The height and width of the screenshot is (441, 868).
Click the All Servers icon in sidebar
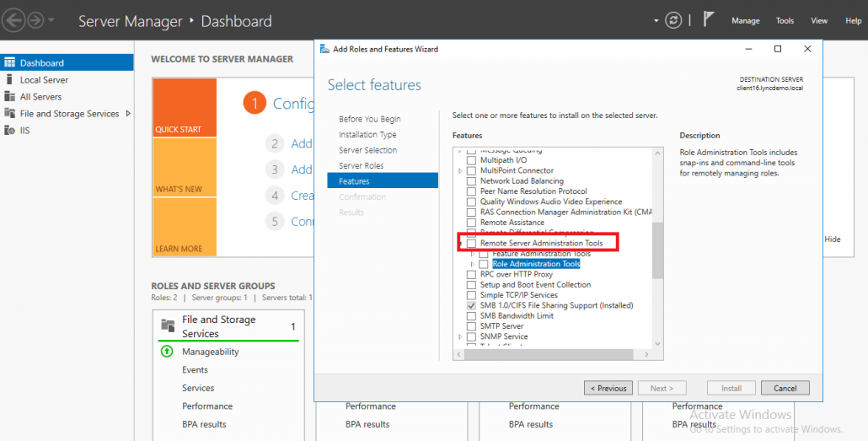click(9, 96)
